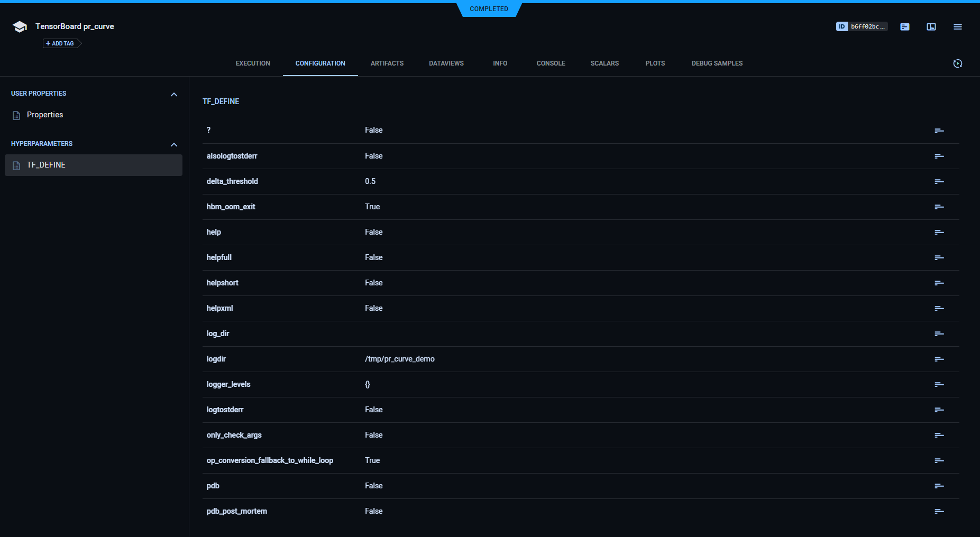Click the details icon for the logdir row
This screenshot has height=537, width=980.
(939, 359)
